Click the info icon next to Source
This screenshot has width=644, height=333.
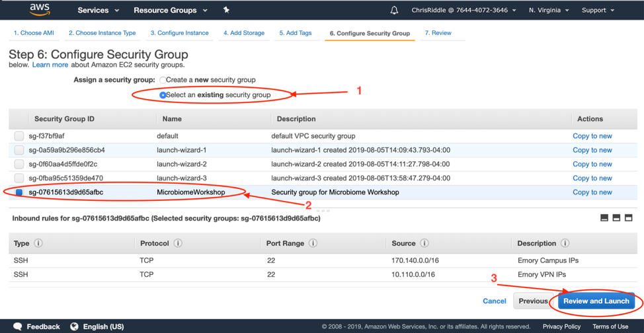[x=424, y=243]
